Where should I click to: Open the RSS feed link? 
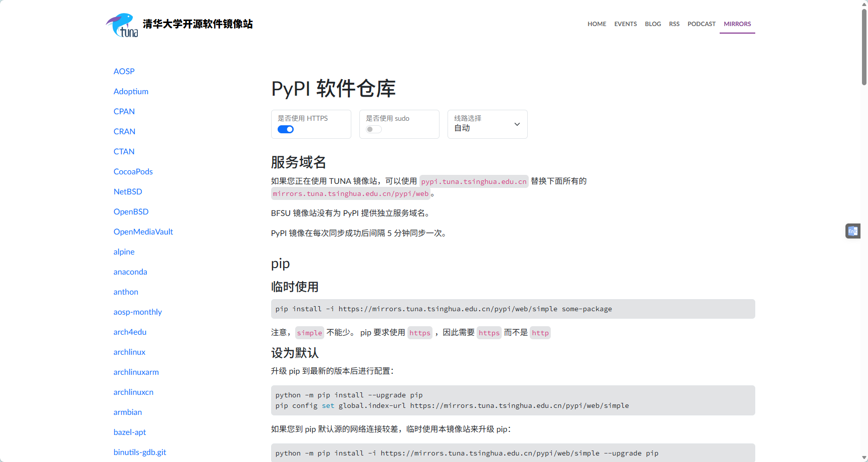[x=674, y=24]
